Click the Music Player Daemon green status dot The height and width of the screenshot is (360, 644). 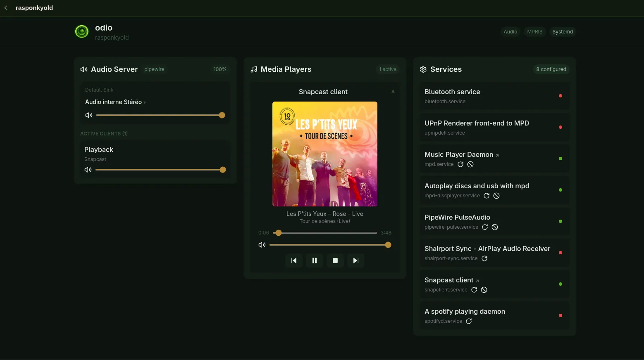[561, 159]
